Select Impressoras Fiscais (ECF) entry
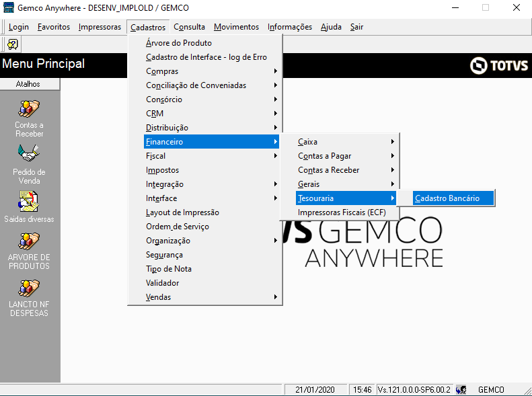Viewport: 532px width, 396px height. (346, 212)
